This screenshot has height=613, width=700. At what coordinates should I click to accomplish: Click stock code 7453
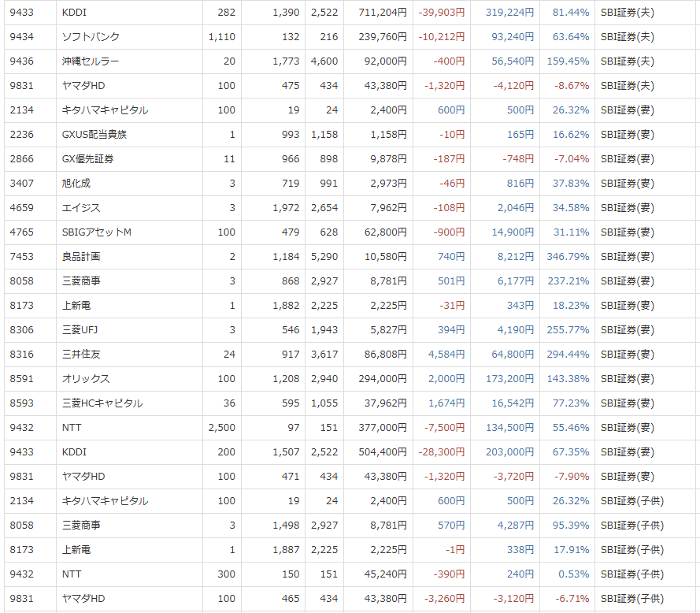point(21,256)
